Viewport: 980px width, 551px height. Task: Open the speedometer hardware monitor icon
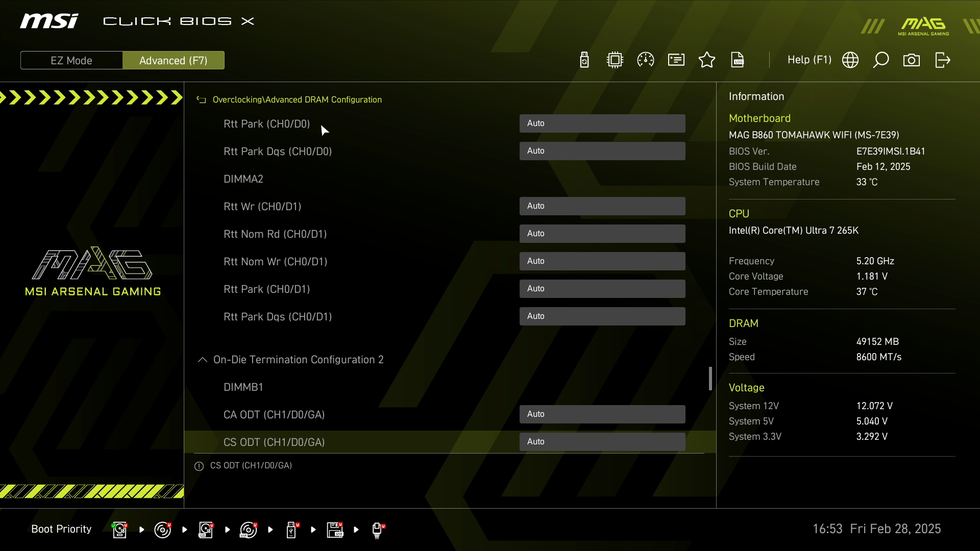pos(646,60)
